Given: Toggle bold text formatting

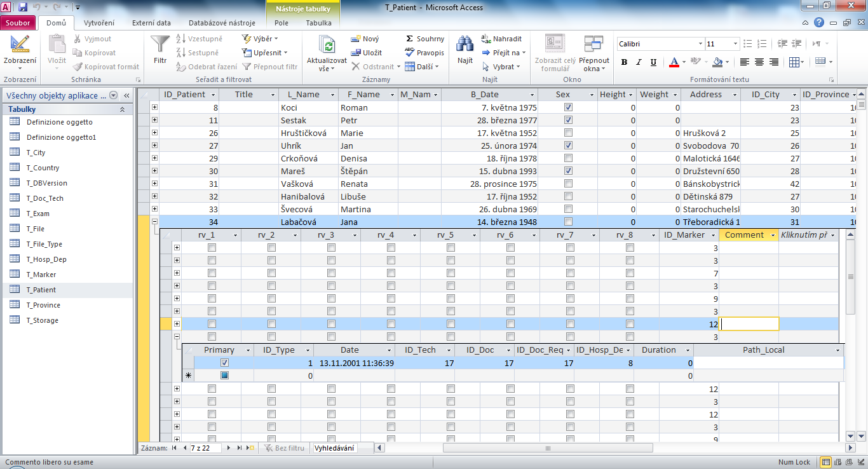Looking at the screenshot, I should [624, 62].
